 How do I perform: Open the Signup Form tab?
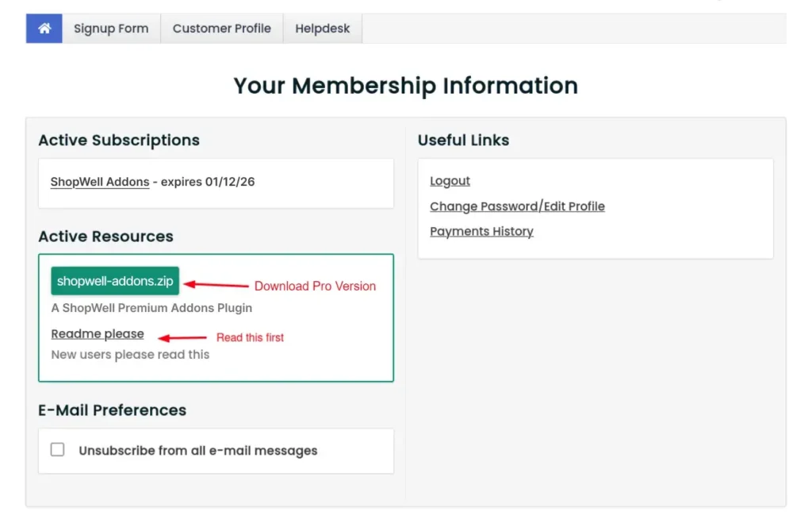(111, 29)
